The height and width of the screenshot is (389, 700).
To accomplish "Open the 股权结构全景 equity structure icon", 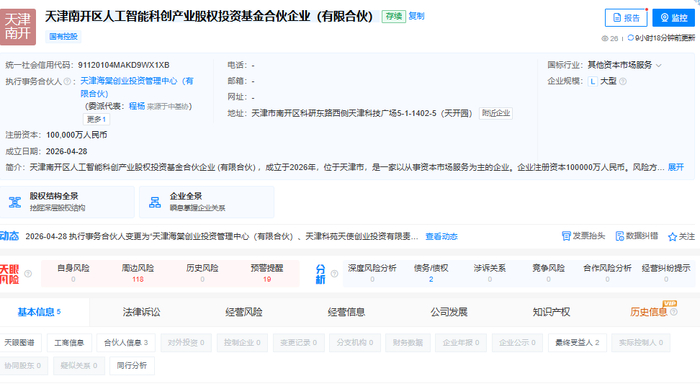I will pyautogui.click(x=15, y=202).
